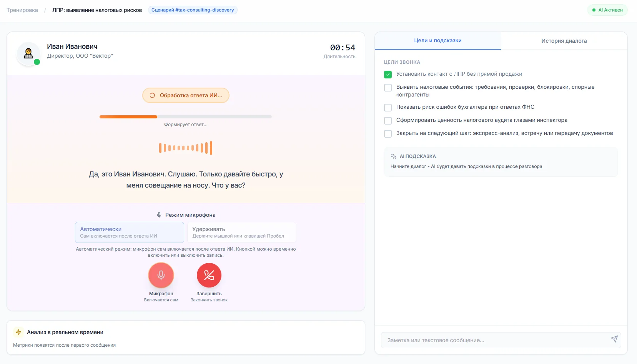Check Закрыть на следующий шаг goal
637x364 pixels.
(x=388, y=134)
